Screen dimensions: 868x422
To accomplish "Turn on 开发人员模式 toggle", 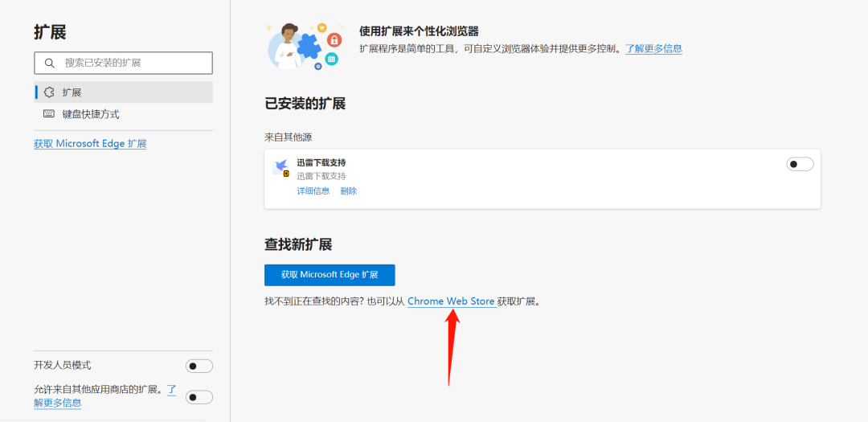I will coord(199,366).
